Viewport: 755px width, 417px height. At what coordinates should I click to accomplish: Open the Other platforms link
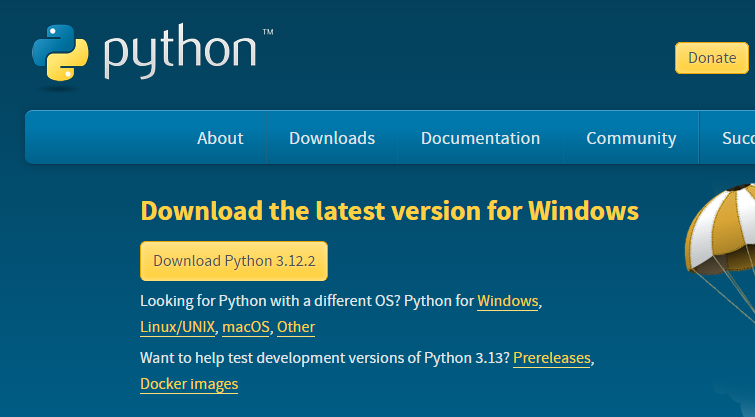(x=296, y=327)
